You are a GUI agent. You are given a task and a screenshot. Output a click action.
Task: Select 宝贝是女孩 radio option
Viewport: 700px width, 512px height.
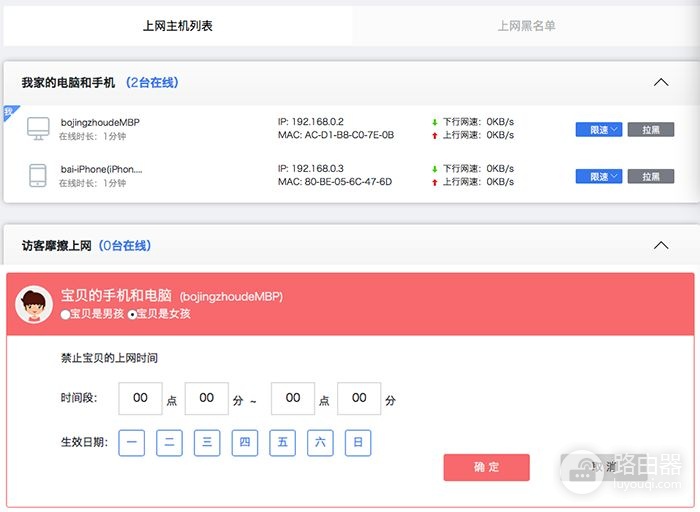(x=132, y=314)
